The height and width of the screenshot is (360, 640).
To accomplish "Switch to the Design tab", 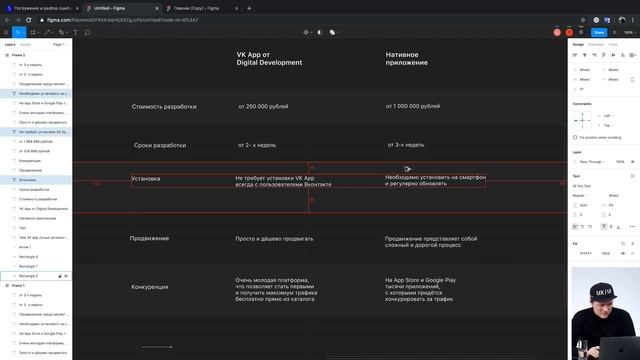I will [x=578, y=44].
